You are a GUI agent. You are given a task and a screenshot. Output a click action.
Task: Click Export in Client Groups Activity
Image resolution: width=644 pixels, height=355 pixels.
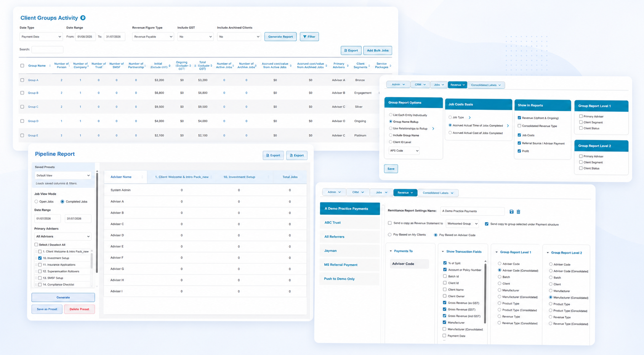351,50
